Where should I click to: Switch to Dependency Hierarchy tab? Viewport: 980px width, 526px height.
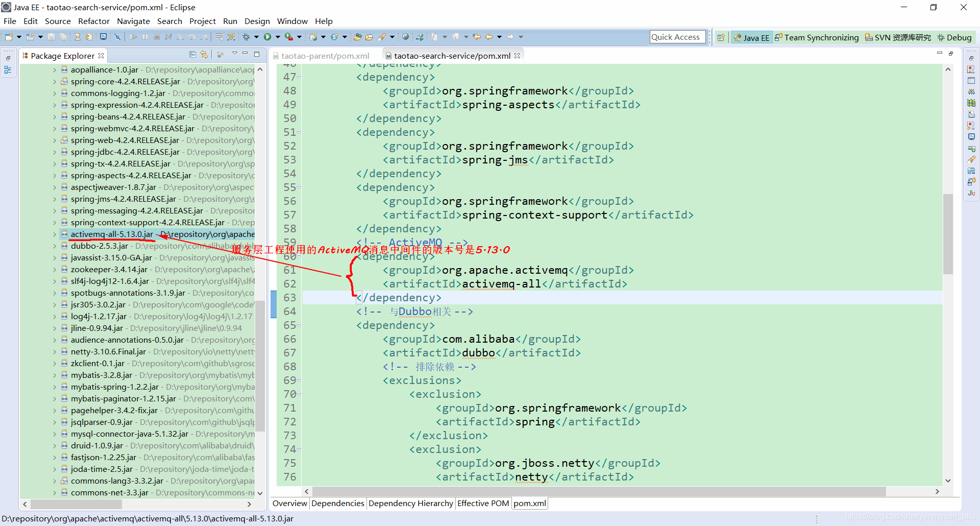tap(411, 503)
